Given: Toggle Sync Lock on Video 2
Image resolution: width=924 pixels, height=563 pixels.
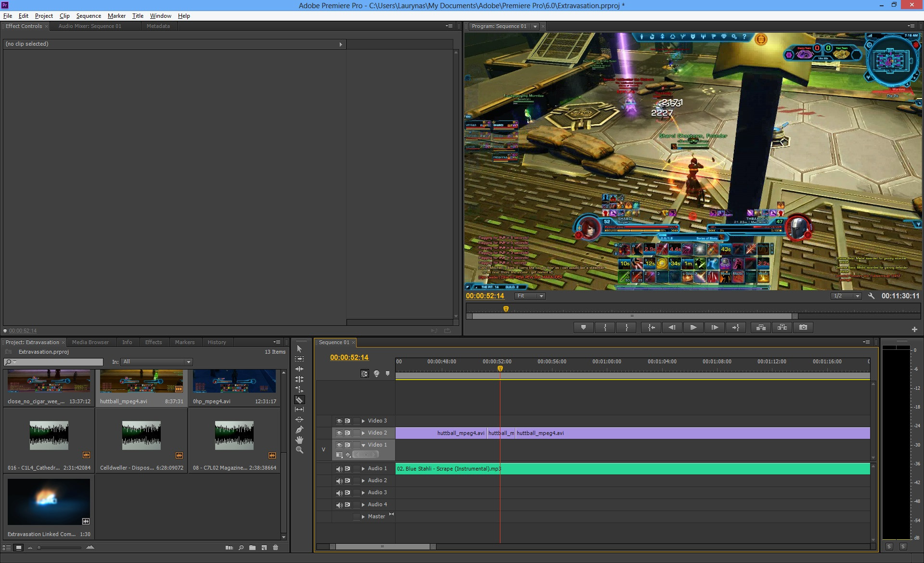Looking at the screenshot, I should 347,433.
